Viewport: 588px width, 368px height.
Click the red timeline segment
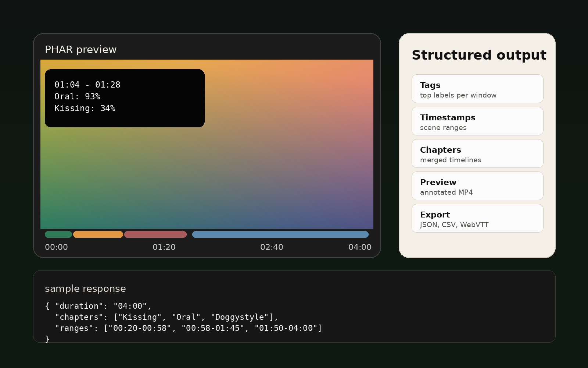tap(155, 234)
